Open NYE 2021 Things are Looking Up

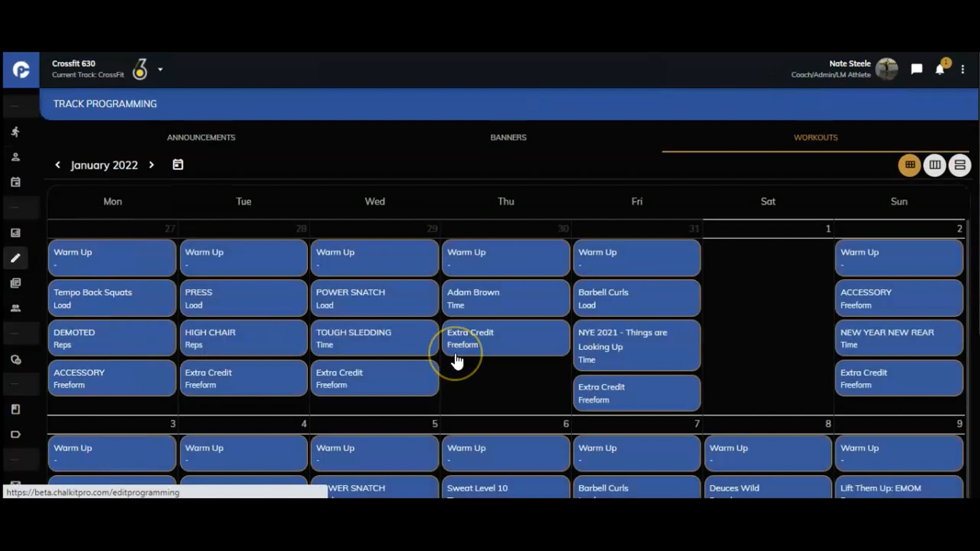[636, 345]
